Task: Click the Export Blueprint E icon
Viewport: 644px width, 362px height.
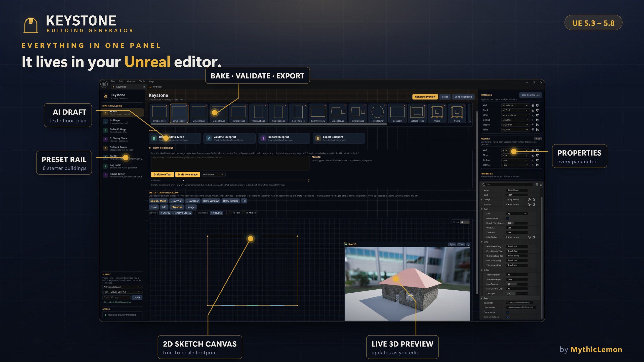Action: 318,139
